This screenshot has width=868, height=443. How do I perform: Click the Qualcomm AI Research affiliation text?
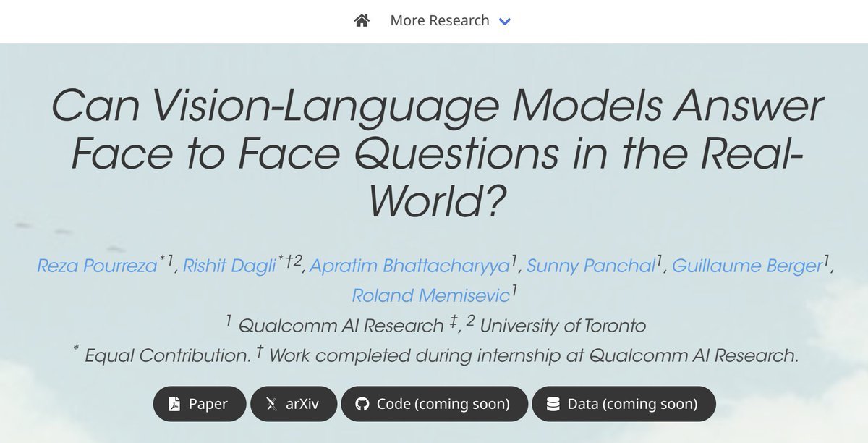click(340, 325)
